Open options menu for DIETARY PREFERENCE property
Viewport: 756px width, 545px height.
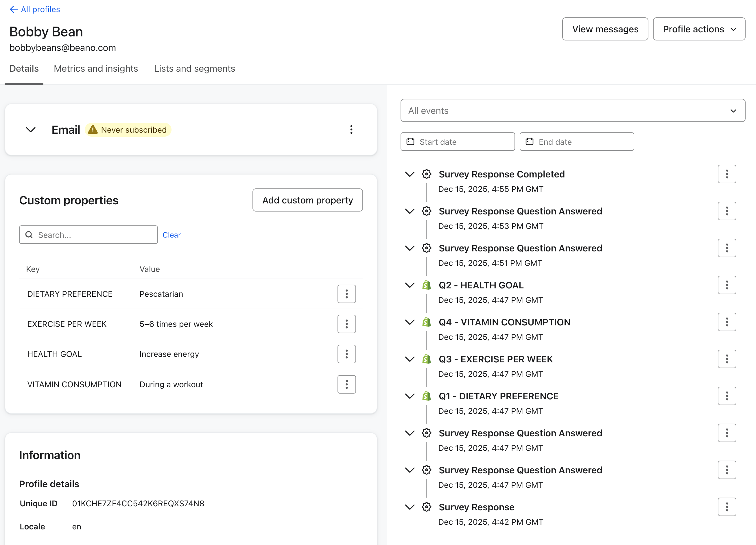(346, 294)
